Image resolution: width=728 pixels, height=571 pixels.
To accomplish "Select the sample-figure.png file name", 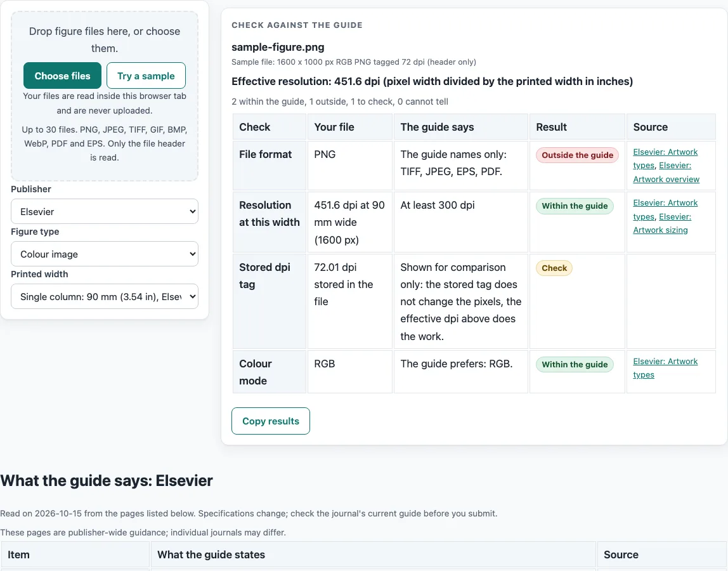I will click(278, 47).
